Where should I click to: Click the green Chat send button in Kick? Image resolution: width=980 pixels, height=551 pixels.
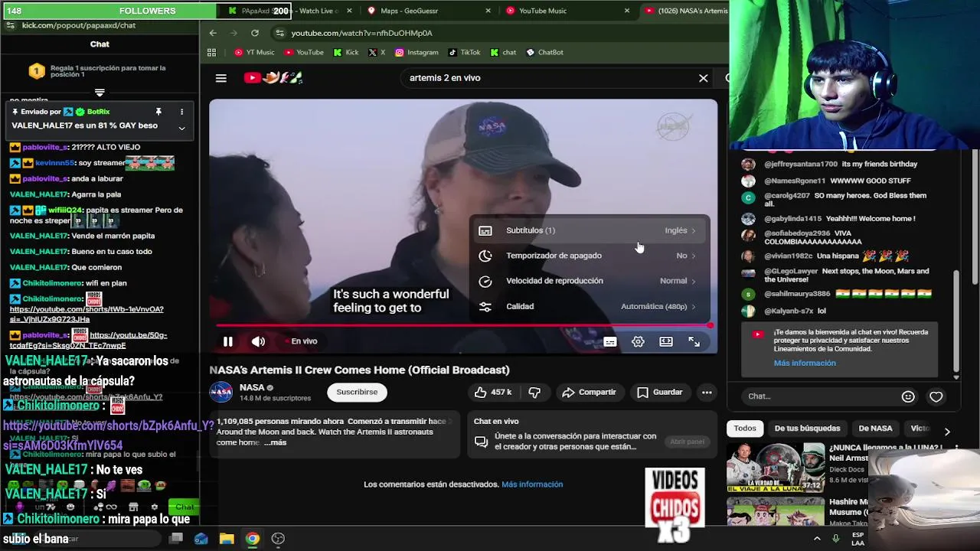coord(184,507)
